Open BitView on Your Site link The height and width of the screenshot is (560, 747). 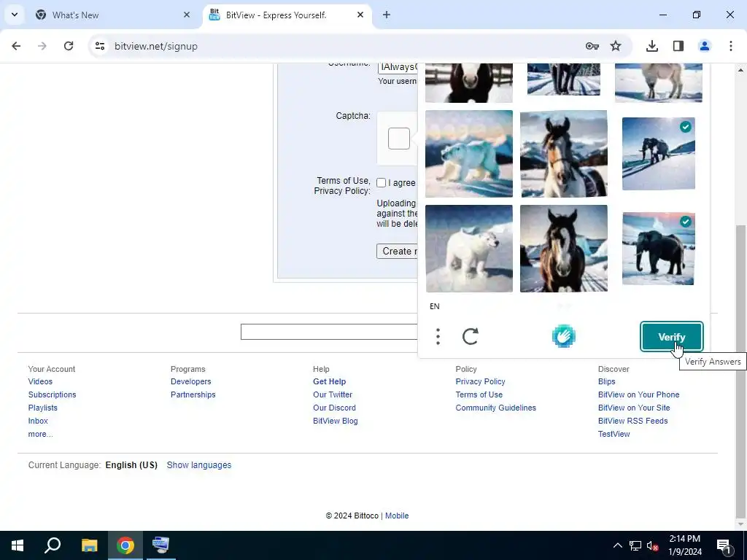pos(634,408)
